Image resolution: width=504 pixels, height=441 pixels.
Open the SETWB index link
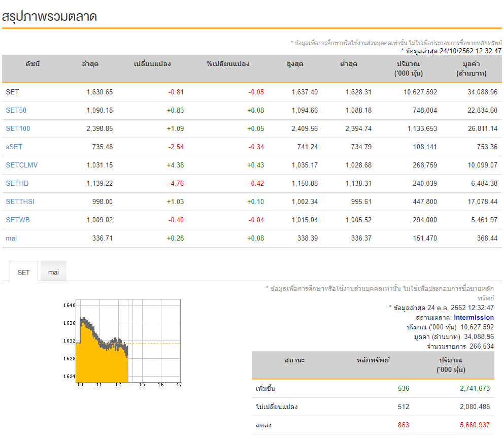pos(18,220)
